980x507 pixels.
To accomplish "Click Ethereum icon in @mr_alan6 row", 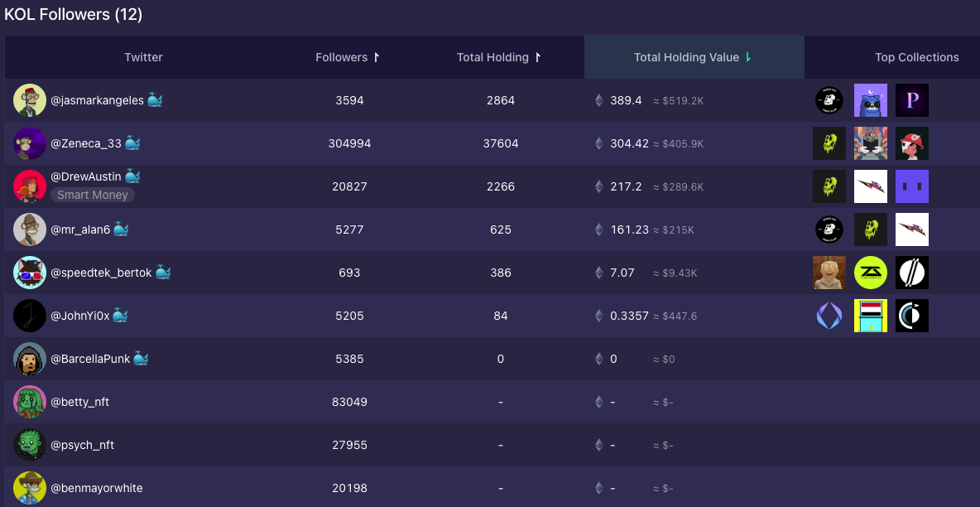I will pyautogui.click(x=599, y=229).
